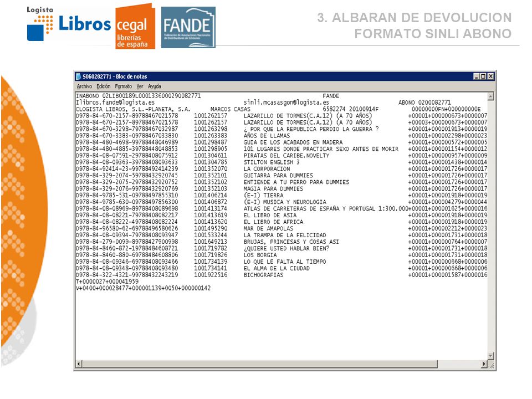
Task: Click the ISBN D978-84-92414-23-99788492414239
Action: pyautogui.click(x=127, y=168)
